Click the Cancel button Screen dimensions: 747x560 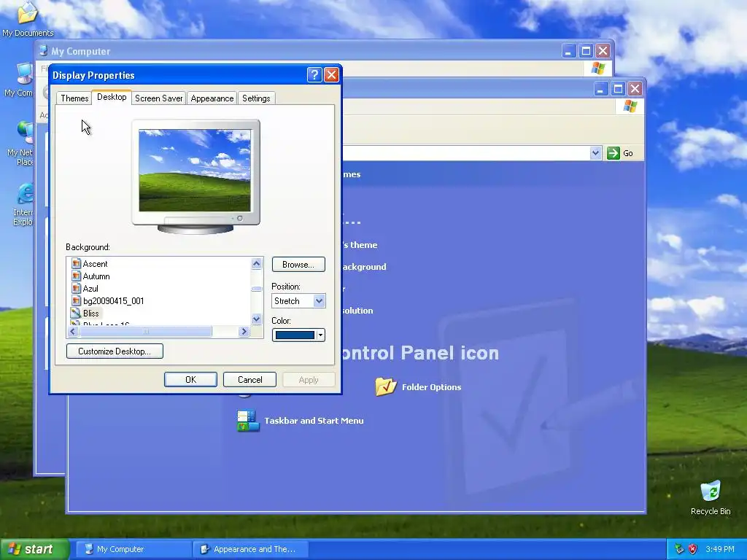tap(249, 379)
